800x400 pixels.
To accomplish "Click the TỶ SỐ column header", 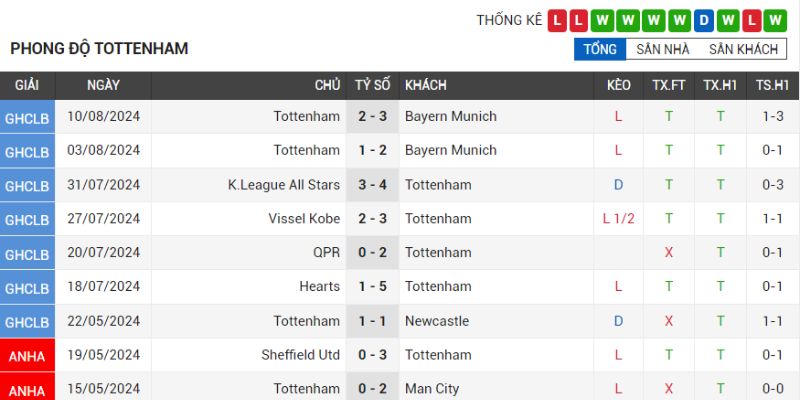I will tap(373, 86).
